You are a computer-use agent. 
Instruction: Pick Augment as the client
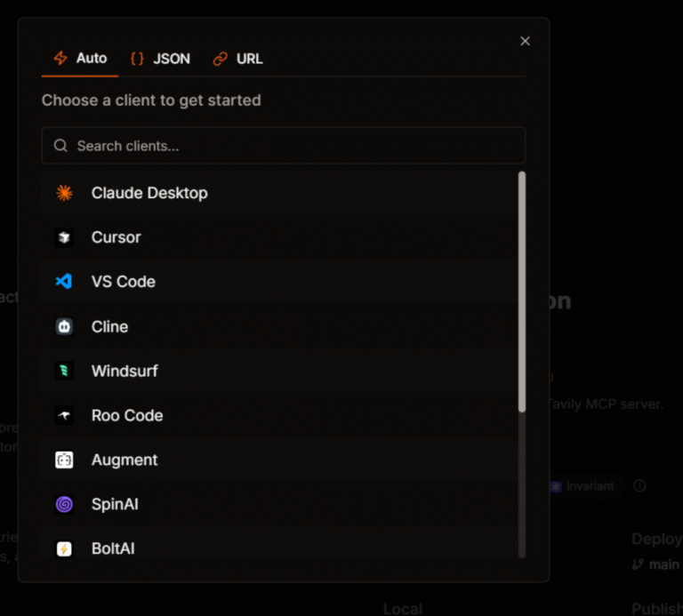(x=280, y=460)
